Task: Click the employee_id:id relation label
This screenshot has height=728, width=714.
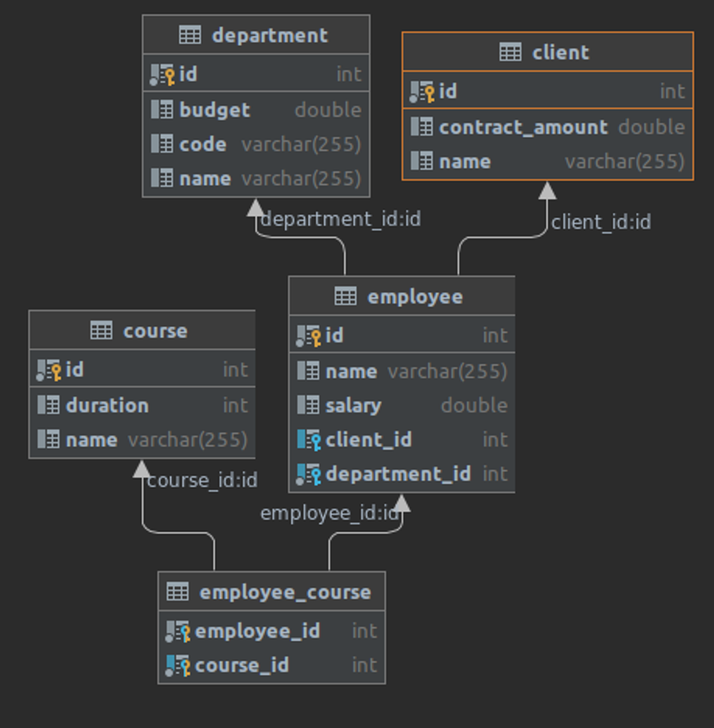Action: [x=330, y=513]
